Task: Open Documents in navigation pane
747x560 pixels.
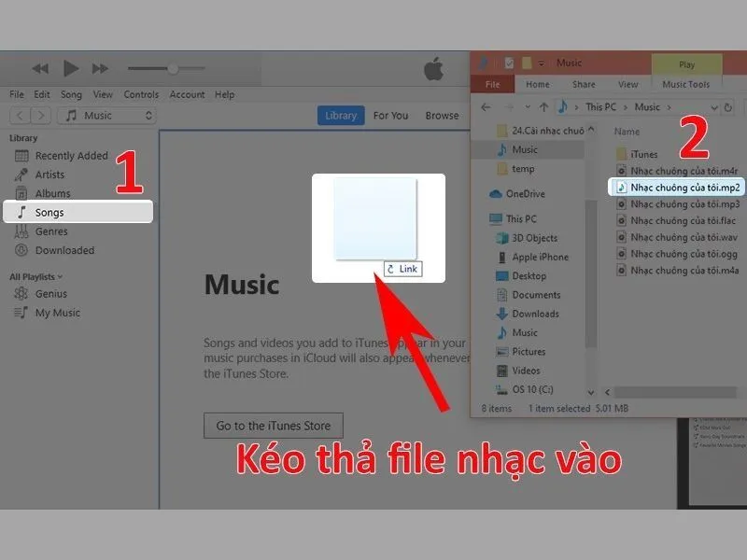Action: (x=529, y=295)
